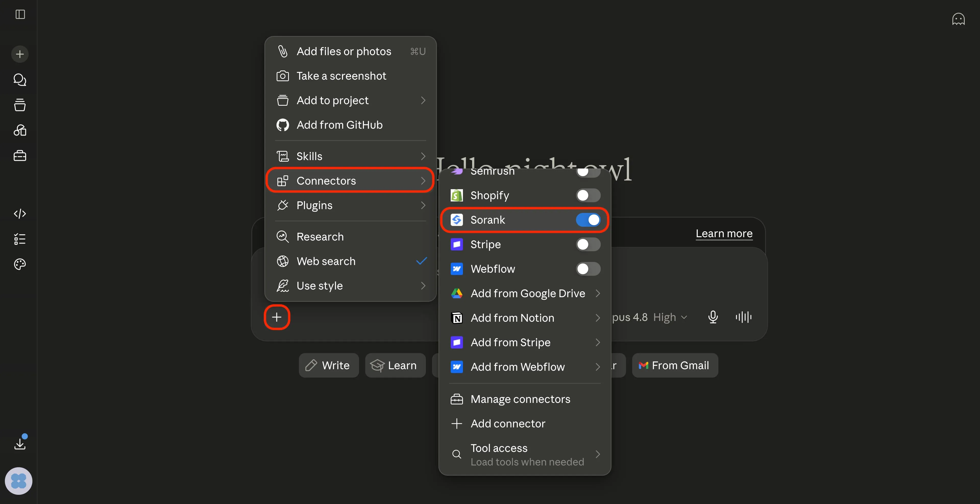
Task: Enable the Webflow connector toggle
Action: tap(588, 269)
